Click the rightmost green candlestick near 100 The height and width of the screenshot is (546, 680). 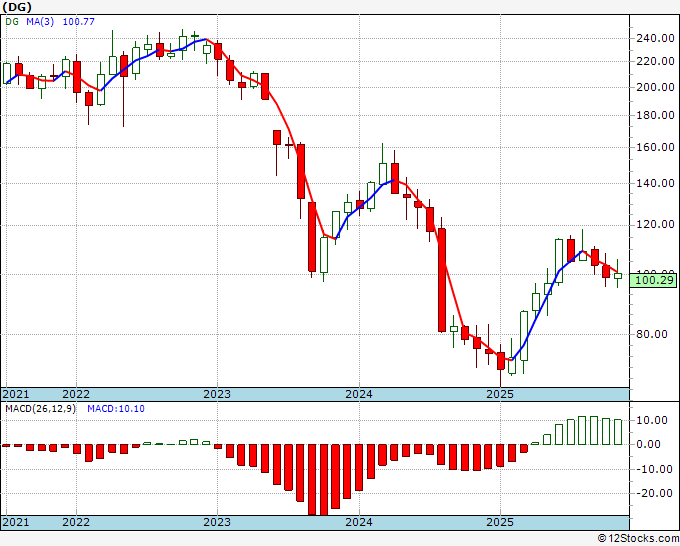click(x=618, y=276)
